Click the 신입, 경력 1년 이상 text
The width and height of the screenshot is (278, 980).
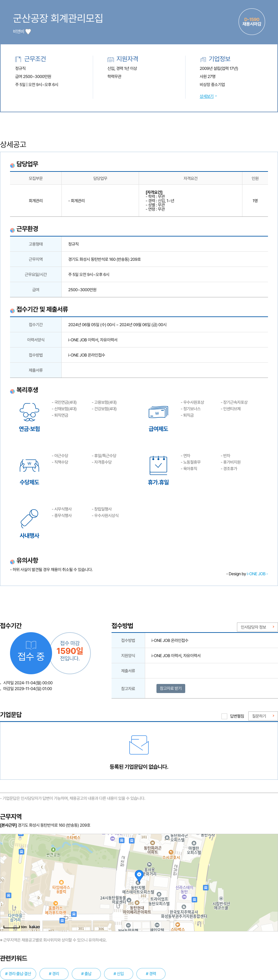(x=122, y=69)
